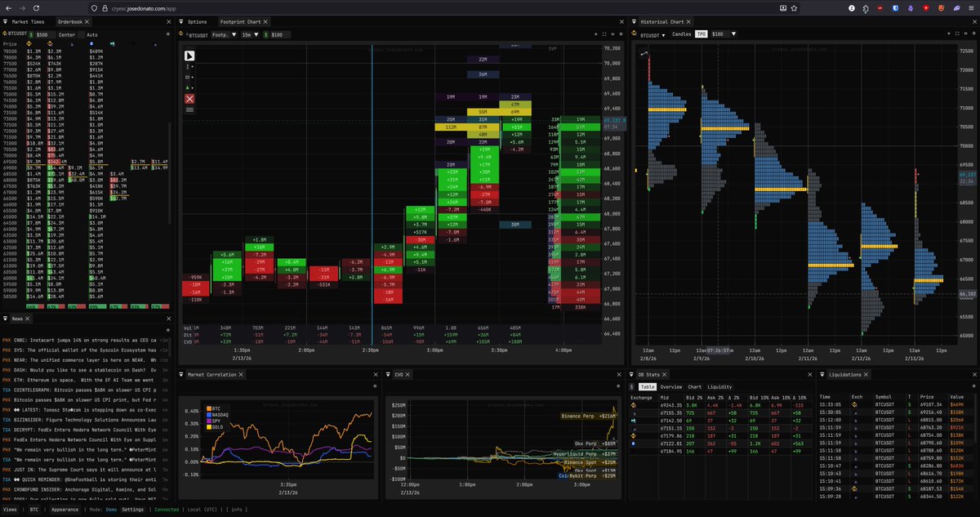
Task: Open BTCUSDT symbol dropdown on Historical Chart
Action: point(653,34)
